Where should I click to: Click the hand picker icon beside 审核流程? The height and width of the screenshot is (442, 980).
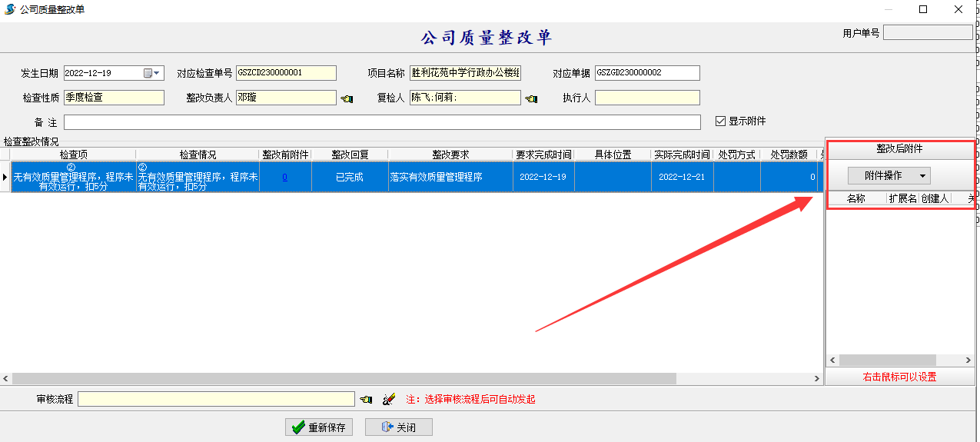(x=366, y=400)
